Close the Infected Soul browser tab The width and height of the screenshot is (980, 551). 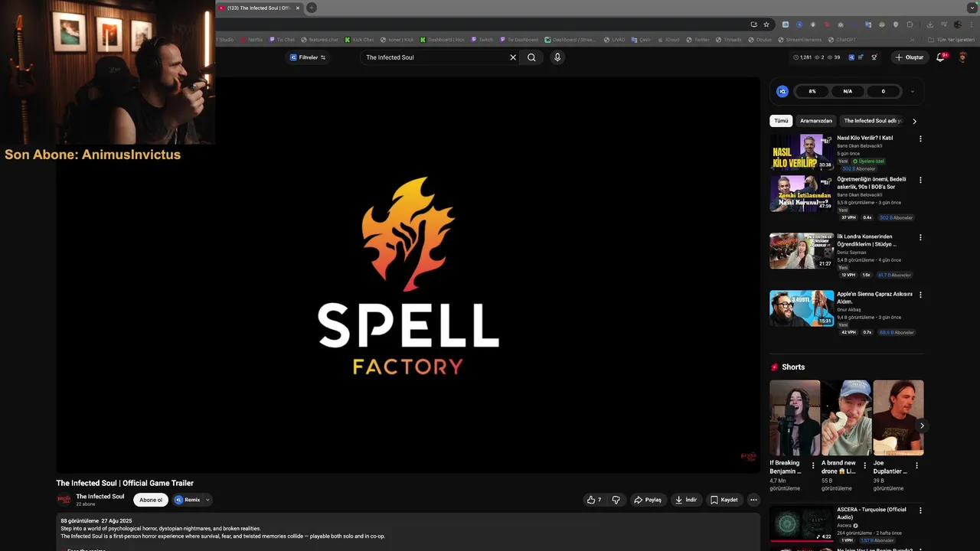pyautogui.click(x=298, y=8)
